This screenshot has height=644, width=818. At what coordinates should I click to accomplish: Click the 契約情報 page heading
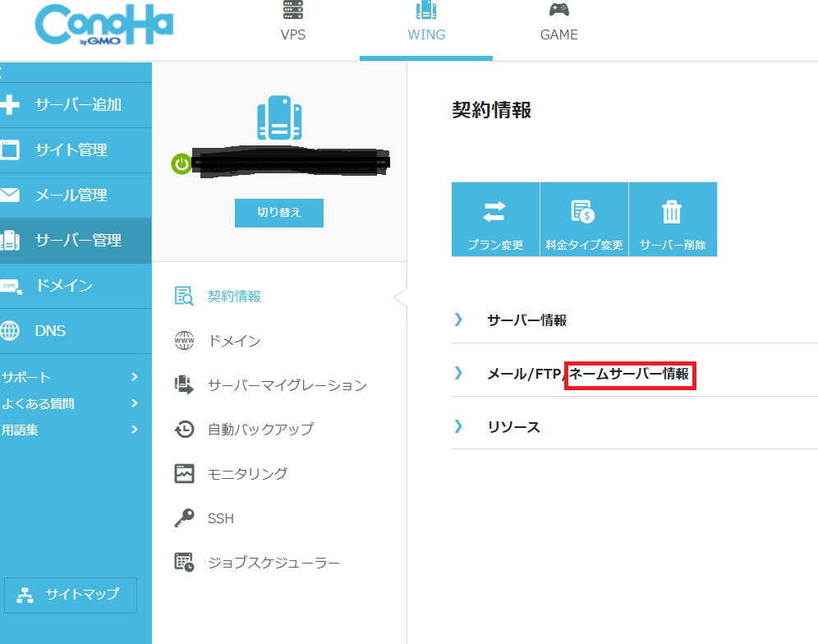[x=491, y=110]
